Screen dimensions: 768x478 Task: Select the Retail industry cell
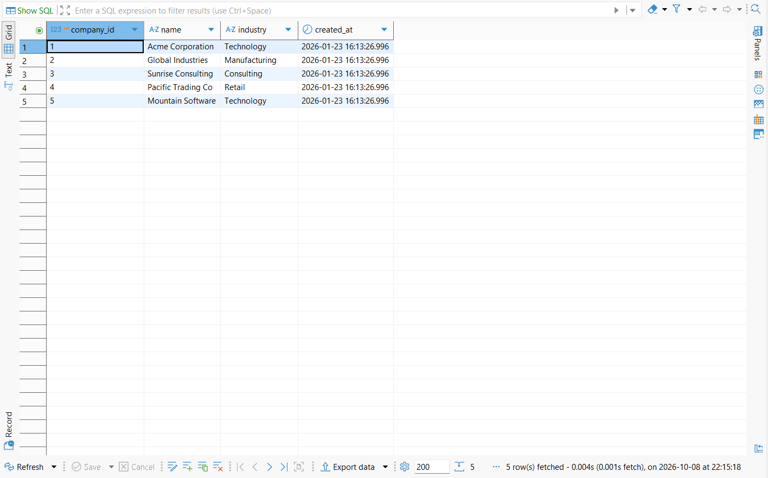(259, 87)
